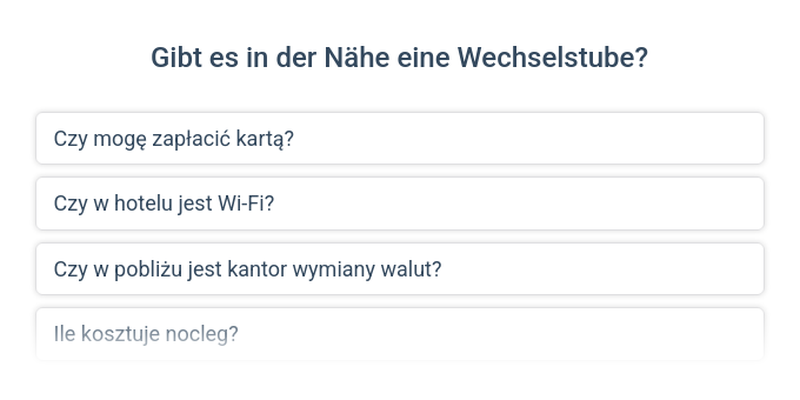Choose the option "Czy w hotelu jest Wi-Fi?"

pyautogui.click(x=400, y=203)
